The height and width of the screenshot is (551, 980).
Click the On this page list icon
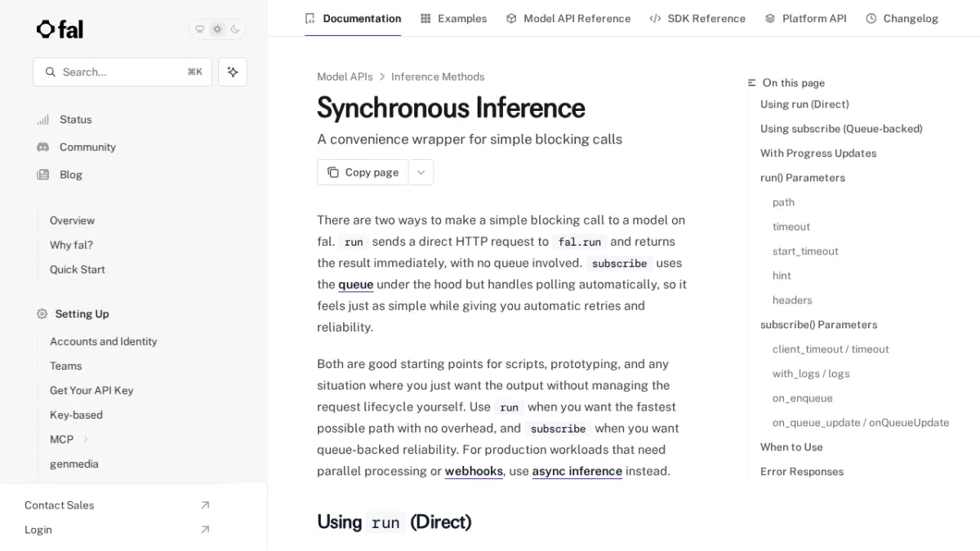tap(752, 82)
